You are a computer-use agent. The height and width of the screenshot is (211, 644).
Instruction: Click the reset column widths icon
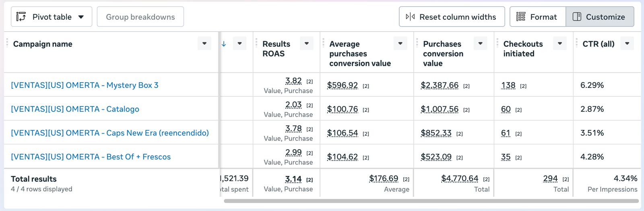point(410,17)
